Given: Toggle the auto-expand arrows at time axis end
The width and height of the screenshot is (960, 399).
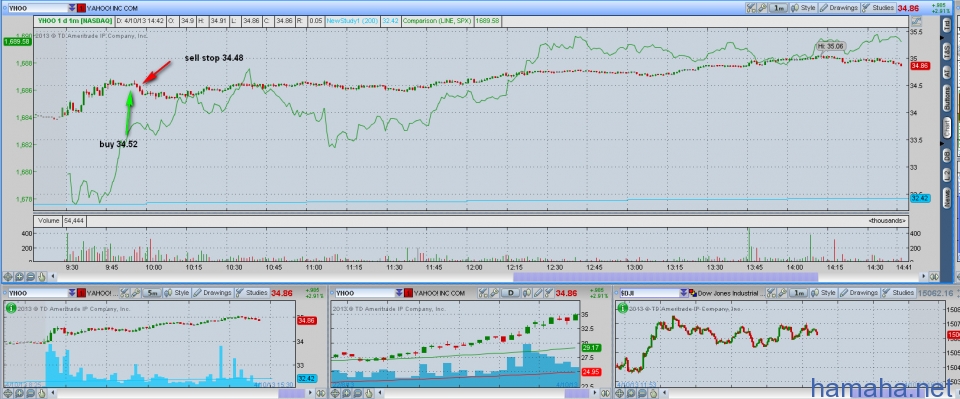Looking at the screenshot, I should (934, 277).
